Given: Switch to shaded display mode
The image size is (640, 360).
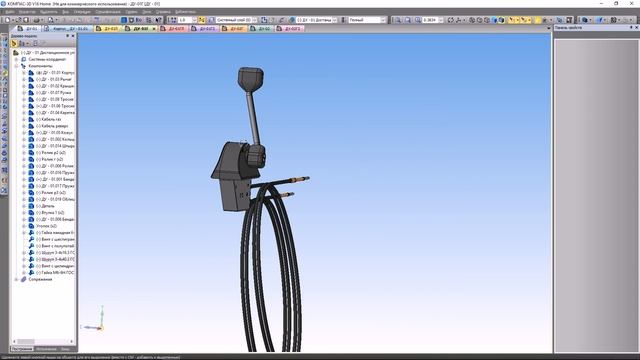Looking at the screenshot, I should 494,20.
